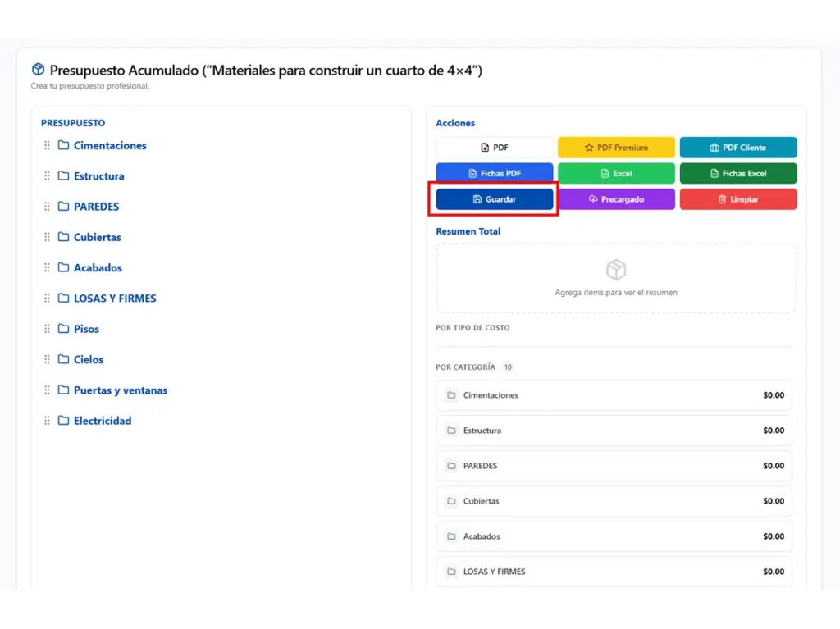This screenshot has width=840, height=629.
Task: Click the purple Precargado button
Action: [616, 199]
